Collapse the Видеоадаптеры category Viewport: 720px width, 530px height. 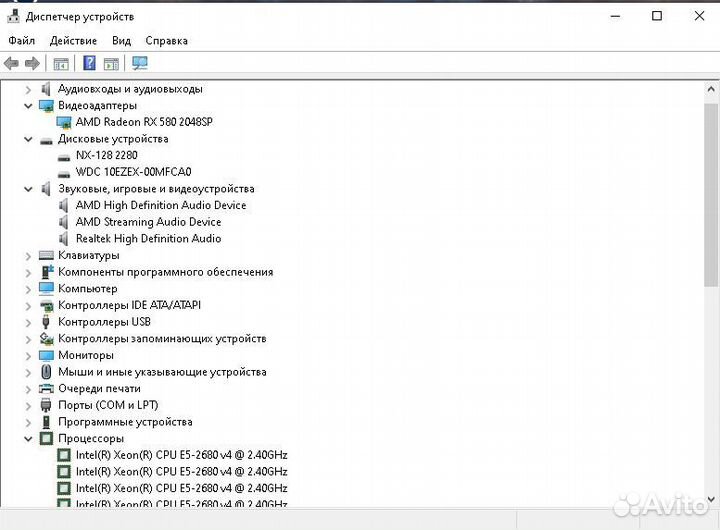[28, 105]
